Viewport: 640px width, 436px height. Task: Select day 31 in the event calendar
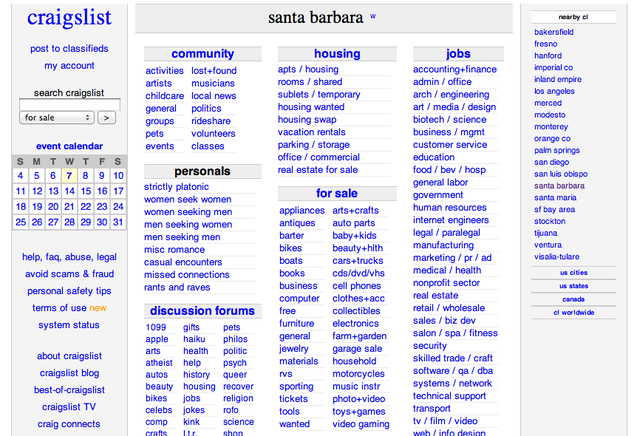point(118,222)
